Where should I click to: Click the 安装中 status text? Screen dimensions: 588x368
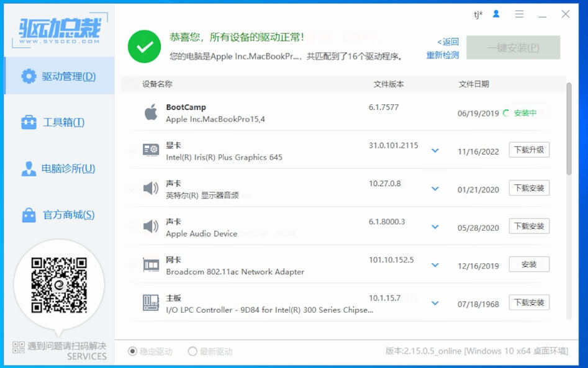(525, 113)
